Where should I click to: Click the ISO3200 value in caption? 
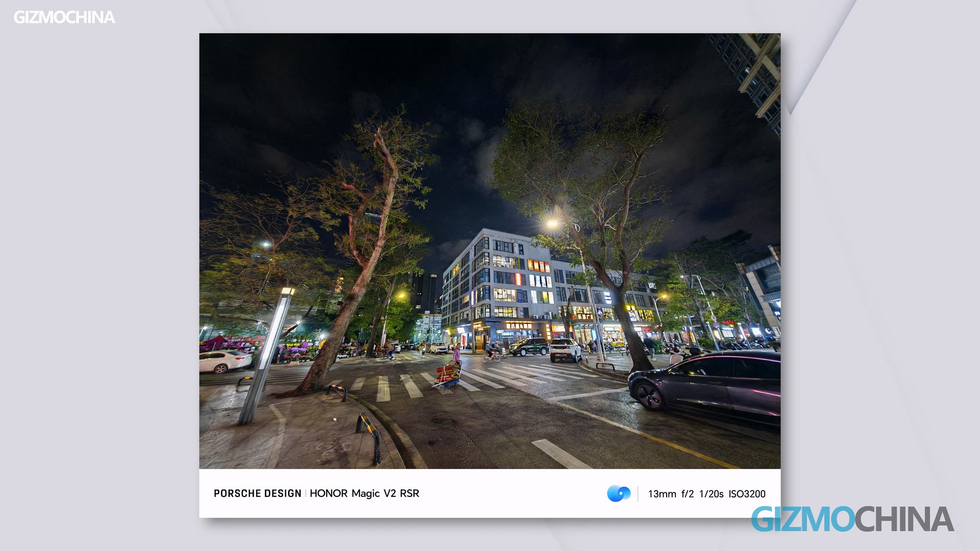(747, 494)
